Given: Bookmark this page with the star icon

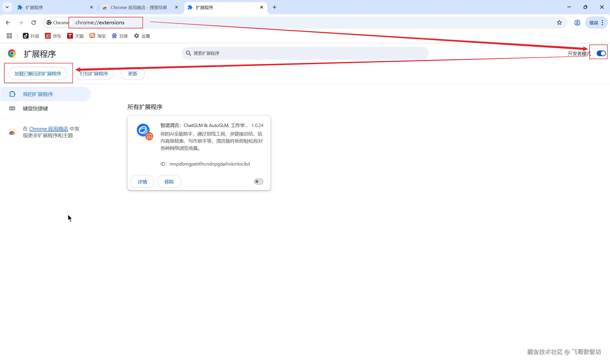Looking at the screenshot, I should point(559,23).
